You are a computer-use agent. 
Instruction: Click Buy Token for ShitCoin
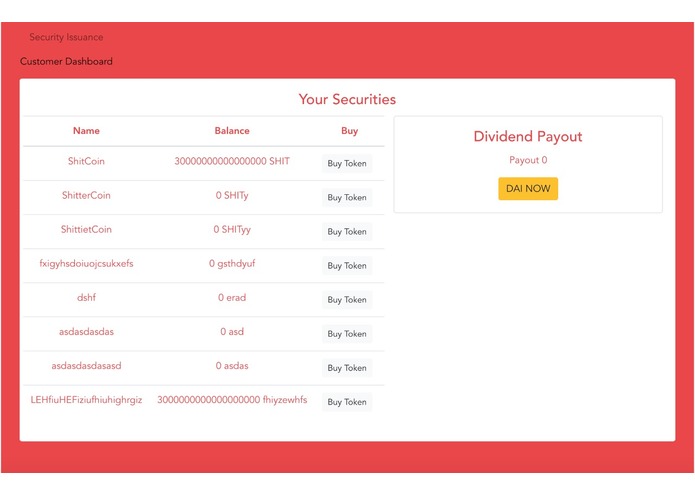(347, 163)
